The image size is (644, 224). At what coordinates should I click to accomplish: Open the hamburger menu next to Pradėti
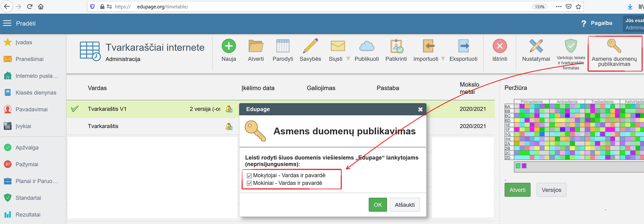pos(7,23)
